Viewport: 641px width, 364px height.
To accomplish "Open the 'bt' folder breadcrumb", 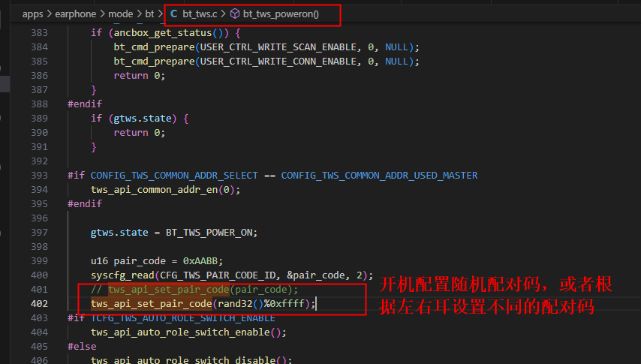I will point(149,14).
